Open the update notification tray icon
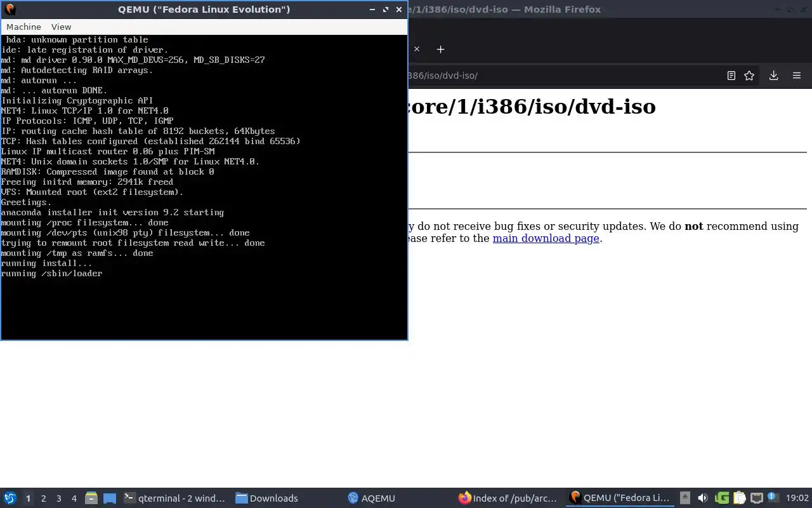 (x=773, y=497)
